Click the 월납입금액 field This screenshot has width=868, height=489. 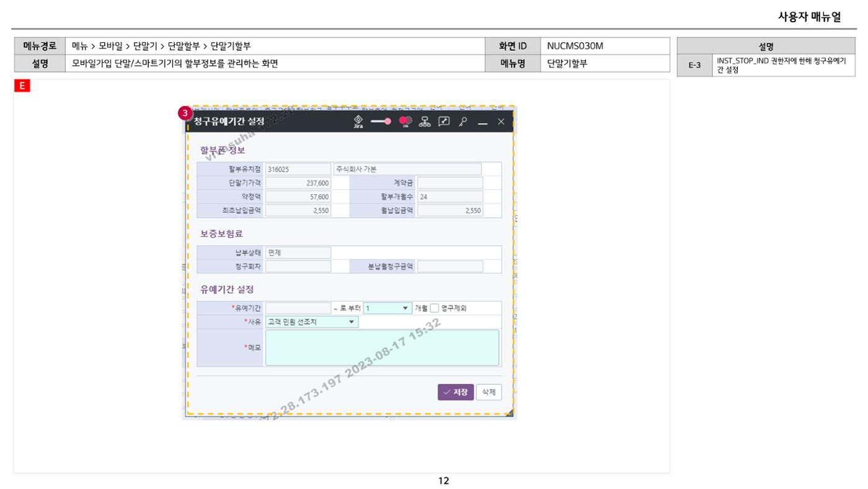click(x=450, y=210)
